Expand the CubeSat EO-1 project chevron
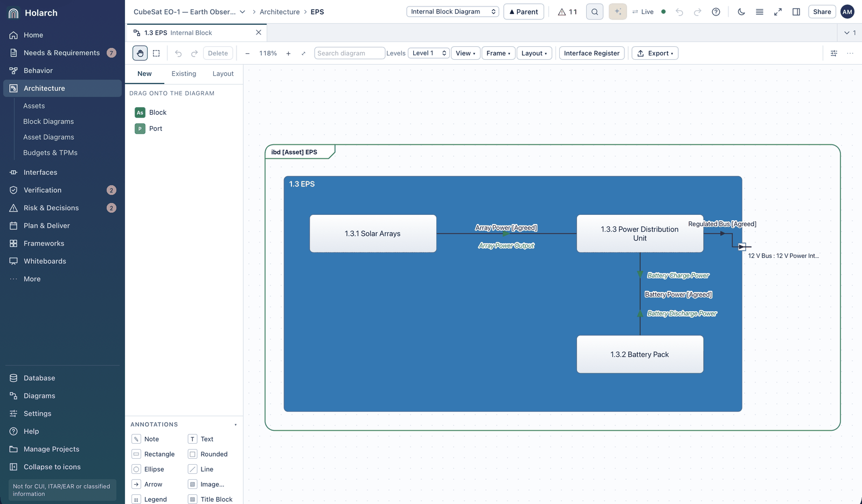Screen dimensions: 862x504 [242, 12]
